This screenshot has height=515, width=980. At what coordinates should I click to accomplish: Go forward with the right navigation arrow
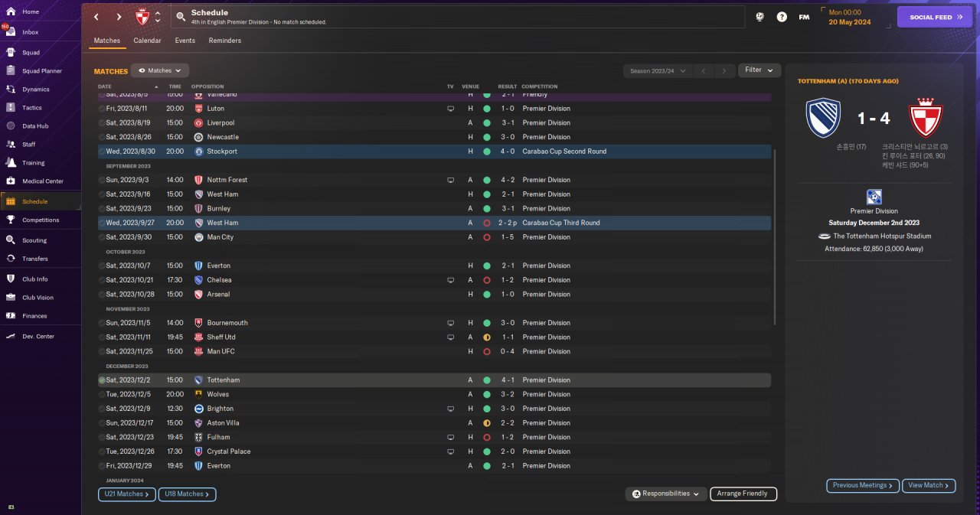tap(119, 16)
